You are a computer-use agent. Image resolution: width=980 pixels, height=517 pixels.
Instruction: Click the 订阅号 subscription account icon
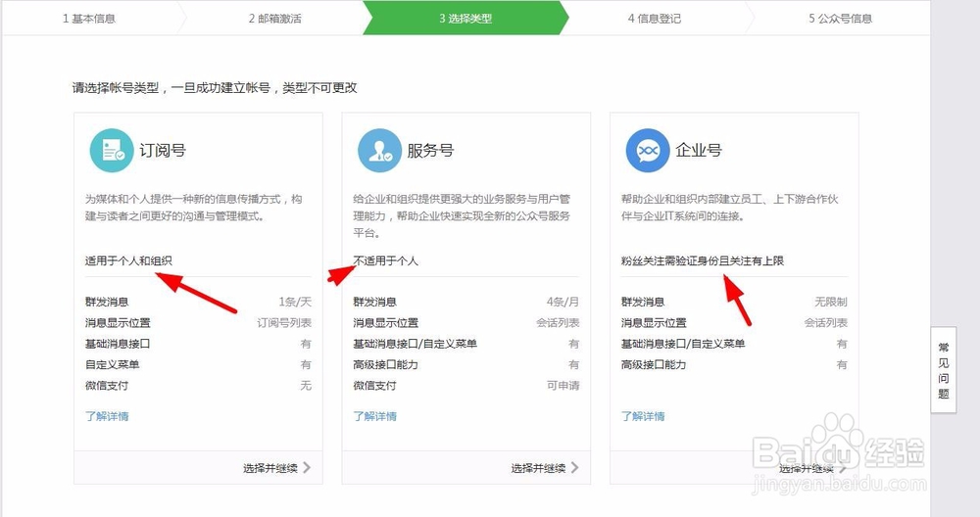[112, 151]
